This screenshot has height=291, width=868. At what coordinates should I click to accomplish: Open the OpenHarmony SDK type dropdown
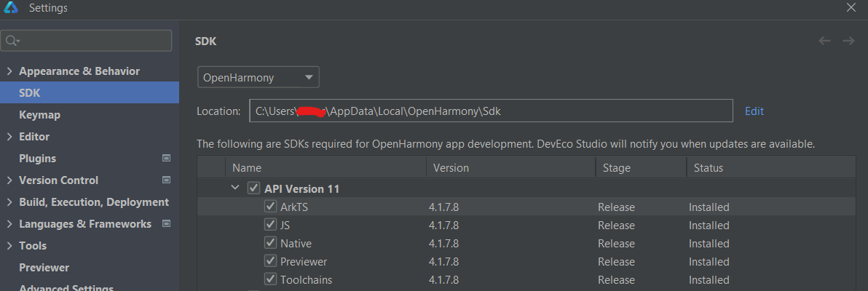[259, 77]
